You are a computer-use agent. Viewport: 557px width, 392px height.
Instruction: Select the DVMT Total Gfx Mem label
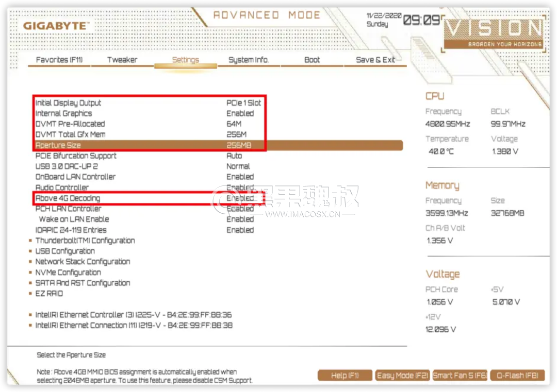click(x=70, y=134)
